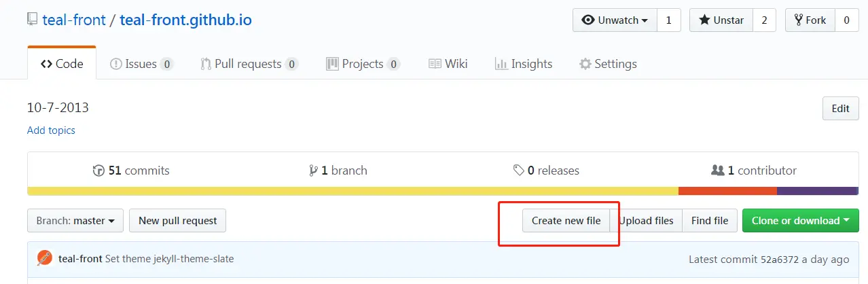Click the Wiki tab book icon
Image resolution: width=868 pixels, height=284 pixels.
(x=435, y=64)
